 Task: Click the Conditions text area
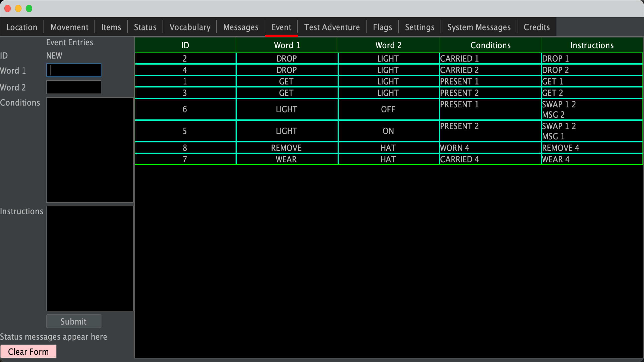click(x=90, y=150)
